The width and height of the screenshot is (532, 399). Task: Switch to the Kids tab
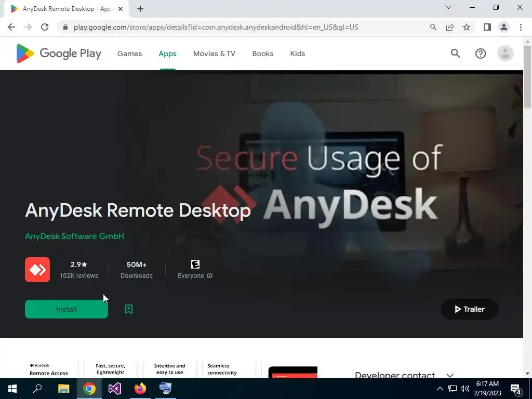click(298, 54)
